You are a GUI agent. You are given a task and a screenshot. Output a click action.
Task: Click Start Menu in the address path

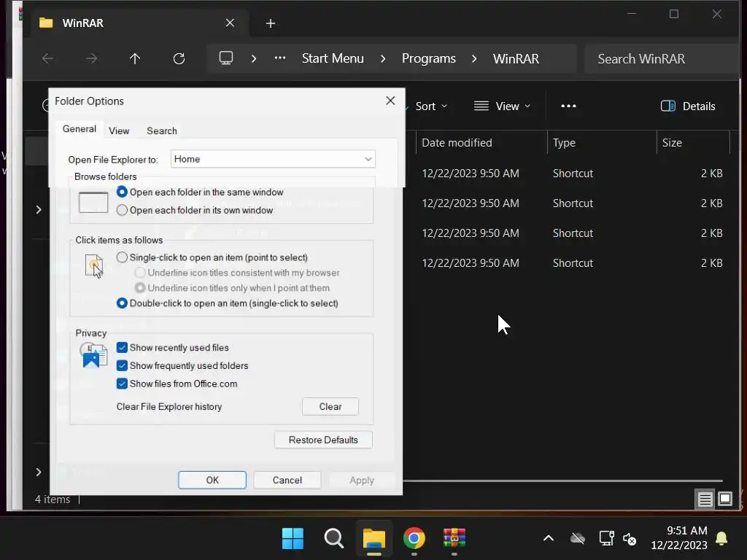(333, 58)
